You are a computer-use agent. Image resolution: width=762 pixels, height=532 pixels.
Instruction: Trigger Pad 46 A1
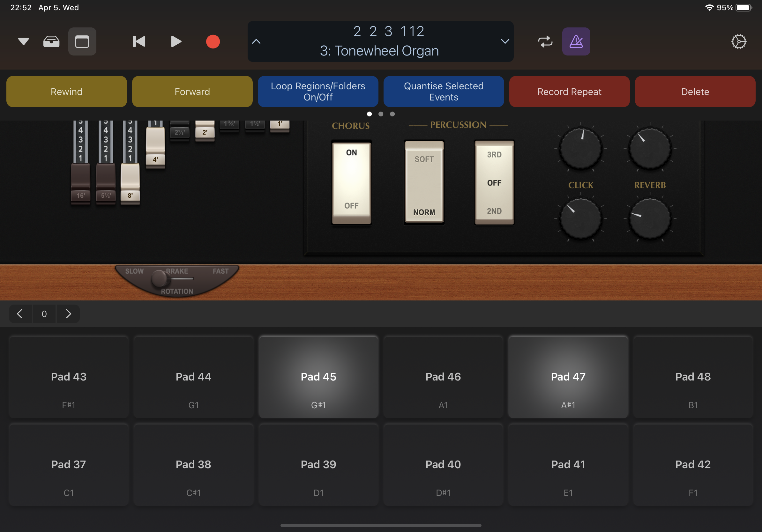coord(443,377)
